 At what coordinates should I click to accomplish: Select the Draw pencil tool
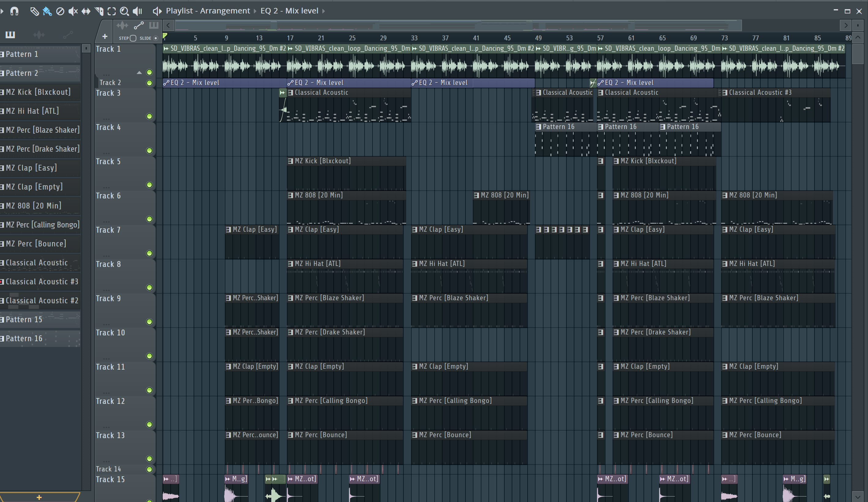click(x=34, y=11)
